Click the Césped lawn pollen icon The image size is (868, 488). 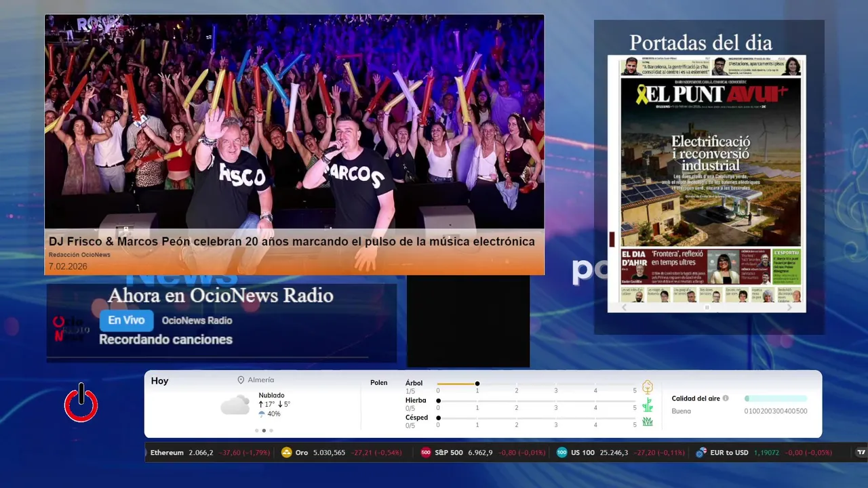click(x=648, y=422)
